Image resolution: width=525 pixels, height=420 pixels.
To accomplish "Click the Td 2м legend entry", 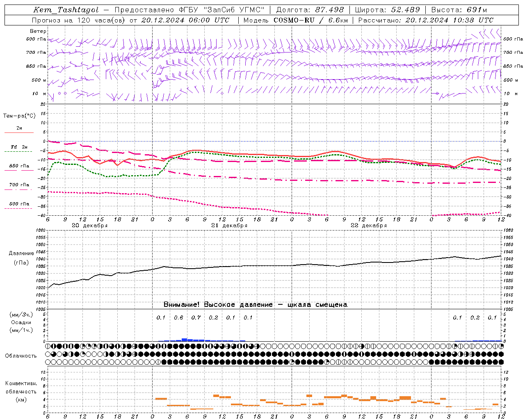I will pyautogui.click(x=19, y=147).
